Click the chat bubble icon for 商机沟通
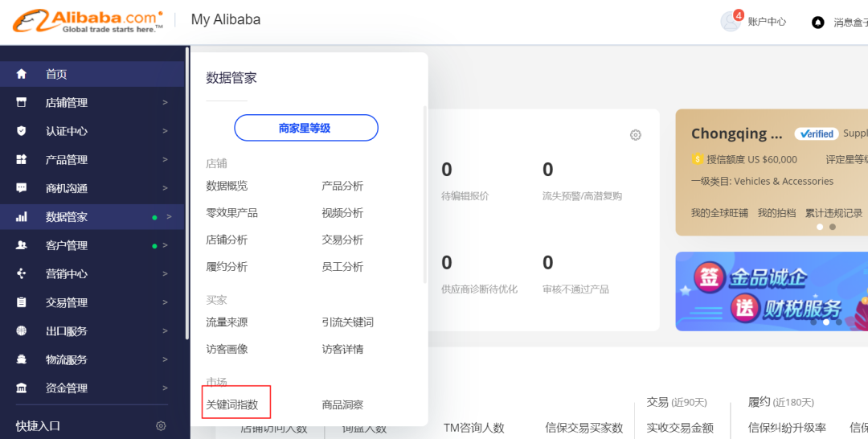868x439 pixels. click(22, 188)
